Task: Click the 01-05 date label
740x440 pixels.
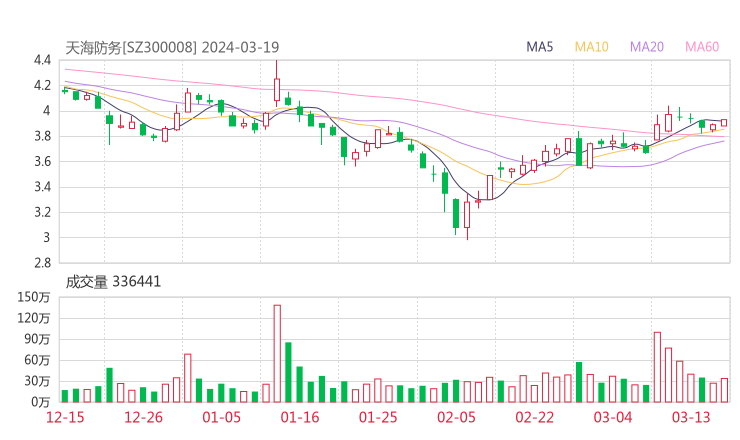Action: tap(221, 417)
